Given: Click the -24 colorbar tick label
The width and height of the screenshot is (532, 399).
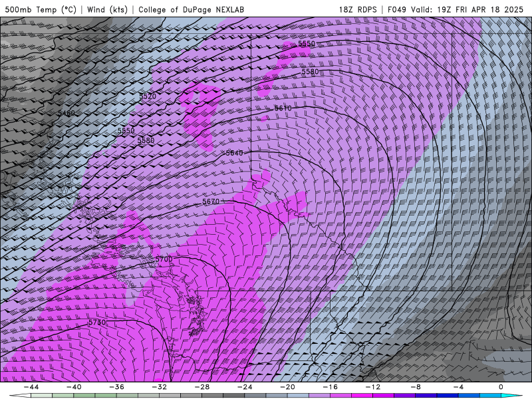Looking at the screenshot, I should tap(245, 387).
